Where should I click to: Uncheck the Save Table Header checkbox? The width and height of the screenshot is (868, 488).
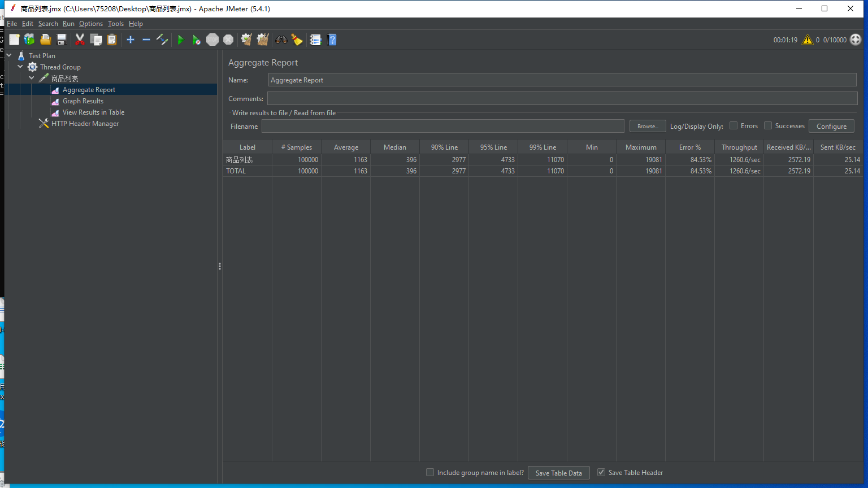click(x=601, y=472)
